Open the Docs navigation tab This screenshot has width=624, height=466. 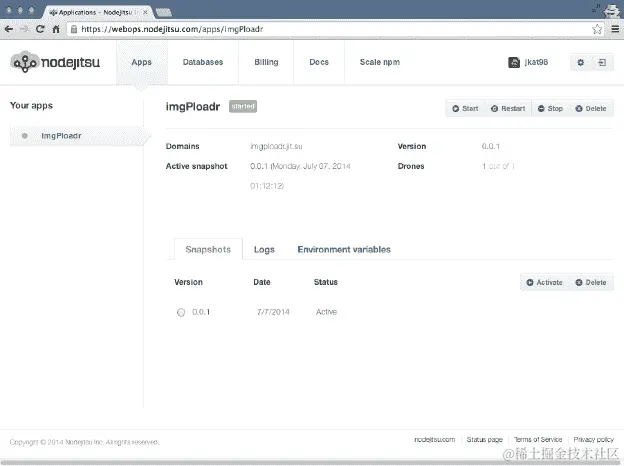(319, 62)
